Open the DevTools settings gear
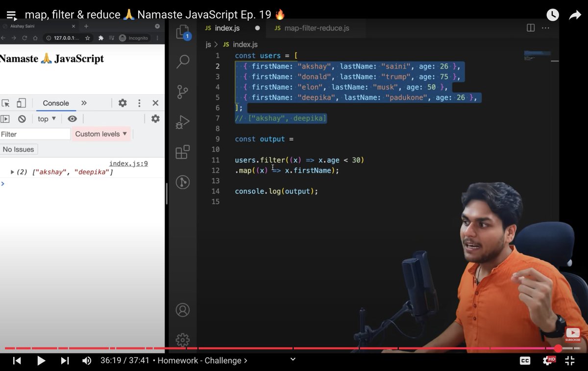Viewport: 588px width, 371px height. point(122,103)
